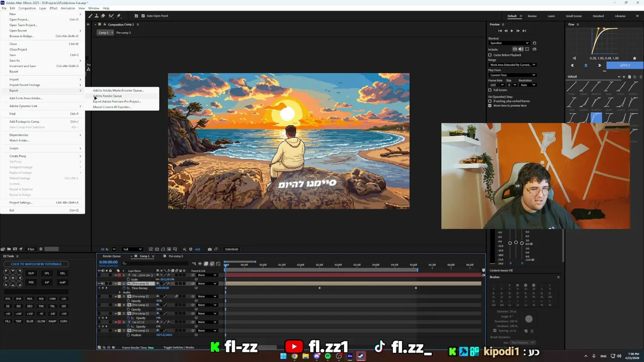Click the timeline current time 0:00:00:00 field
The image size is (644, 362).
point(108,262)
